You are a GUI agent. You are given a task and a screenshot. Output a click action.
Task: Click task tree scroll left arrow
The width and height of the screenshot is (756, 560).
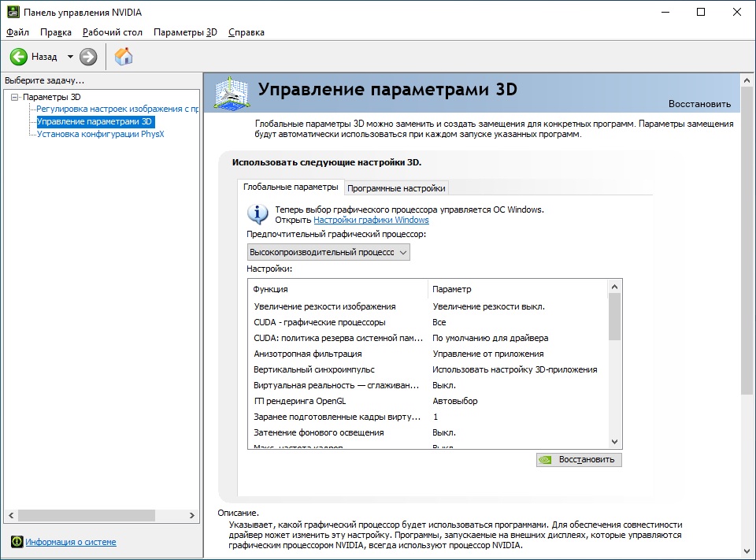(11, 515)
